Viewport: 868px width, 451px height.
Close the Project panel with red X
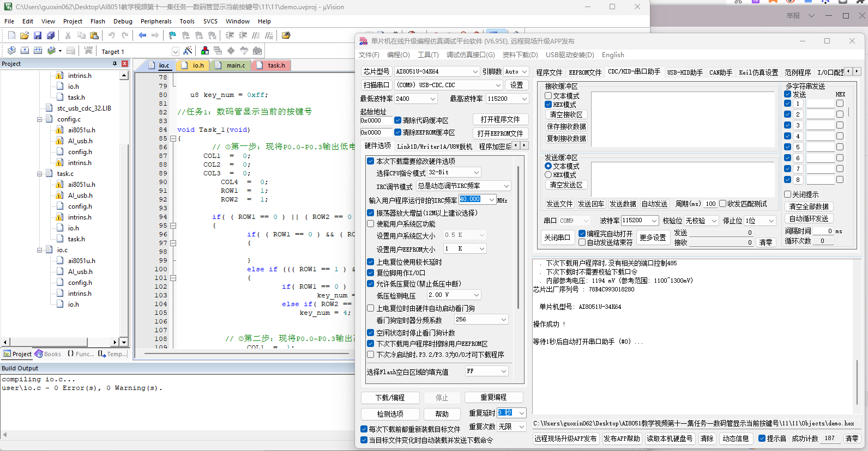[124, 64]
